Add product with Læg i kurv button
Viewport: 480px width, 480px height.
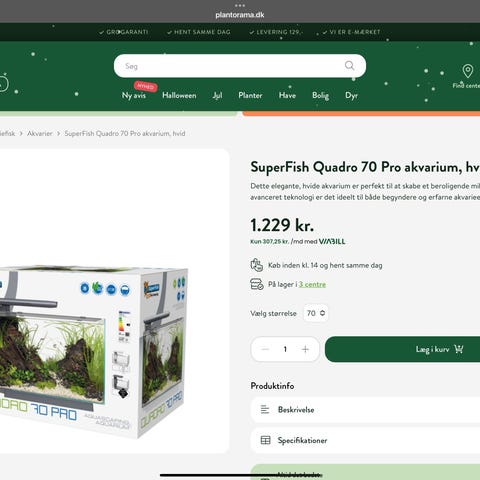[x=402, y=349]
